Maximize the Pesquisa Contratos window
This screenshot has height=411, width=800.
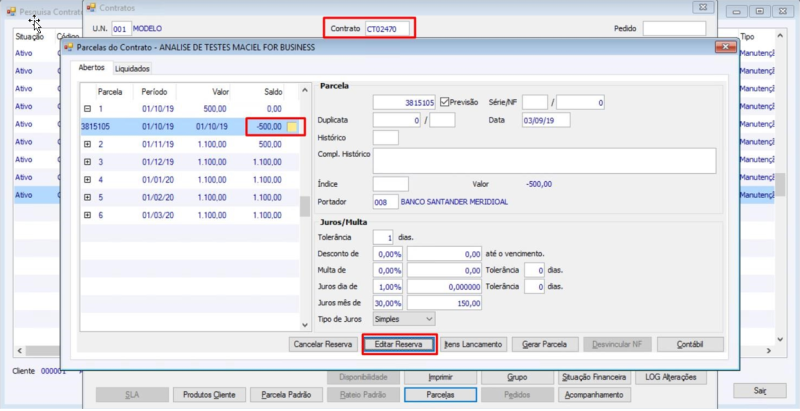(760, 11)
